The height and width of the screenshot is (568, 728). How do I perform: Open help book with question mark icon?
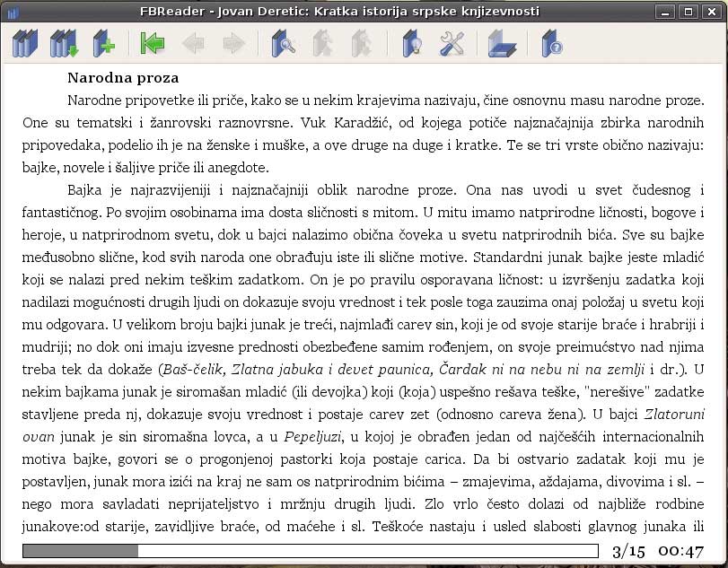(x=551, y=44)
